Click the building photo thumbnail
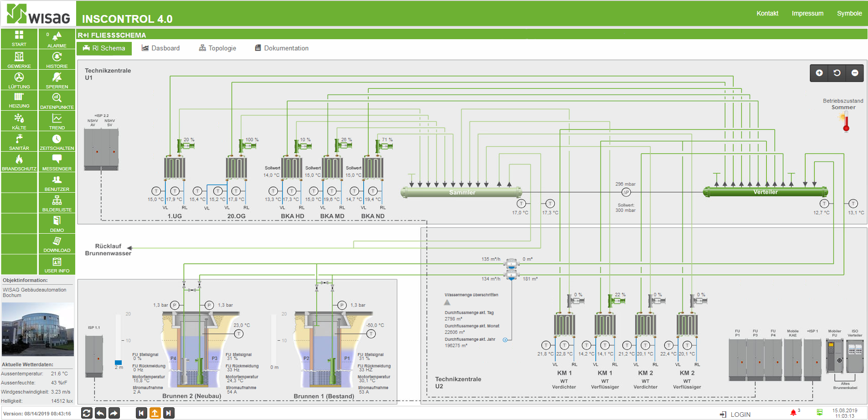 38,329
